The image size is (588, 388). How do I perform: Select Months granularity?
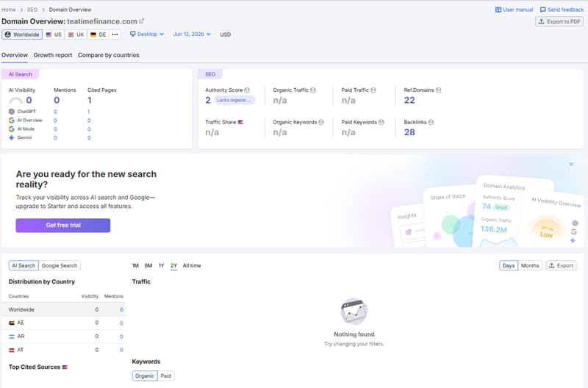[530, 265]
